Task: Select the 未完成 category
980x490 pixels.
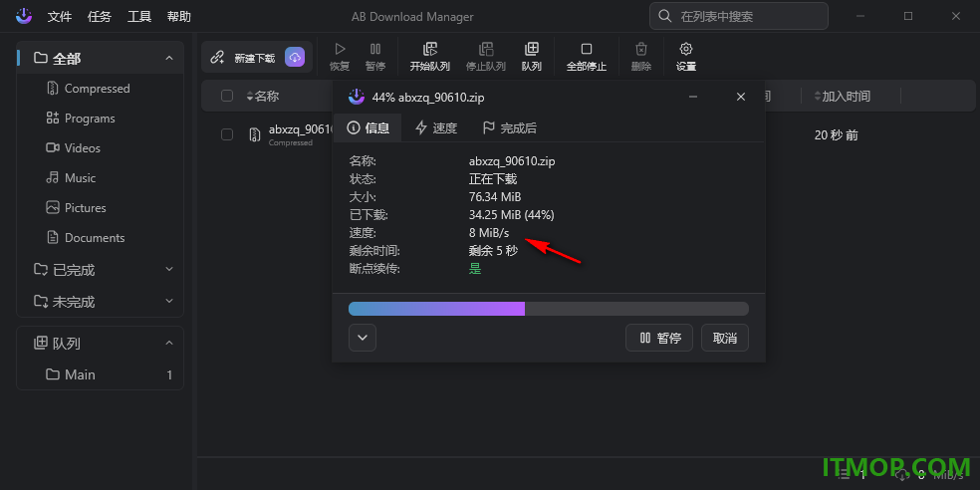Action: (100, 302)
